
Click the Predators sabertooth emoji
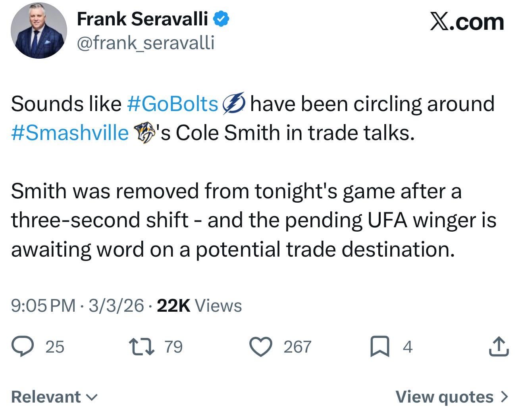pos(143,133)
